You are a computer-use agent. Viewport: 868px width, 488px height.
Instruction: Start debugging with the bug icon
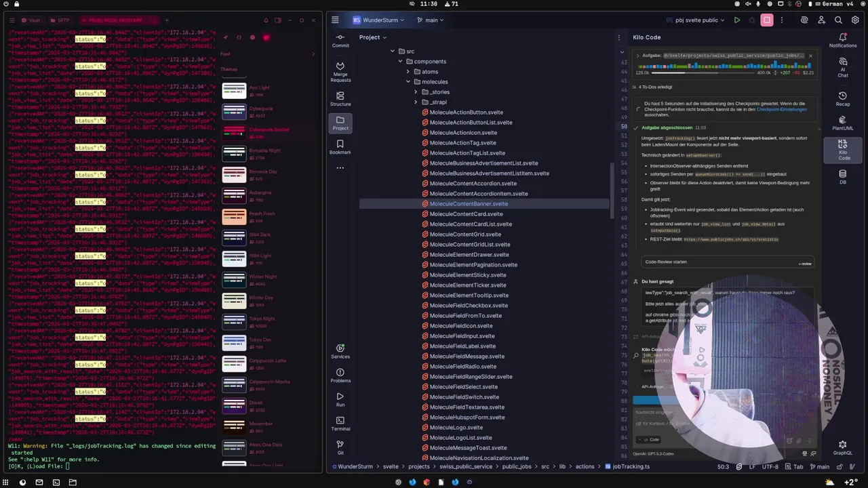coord(752,20)
